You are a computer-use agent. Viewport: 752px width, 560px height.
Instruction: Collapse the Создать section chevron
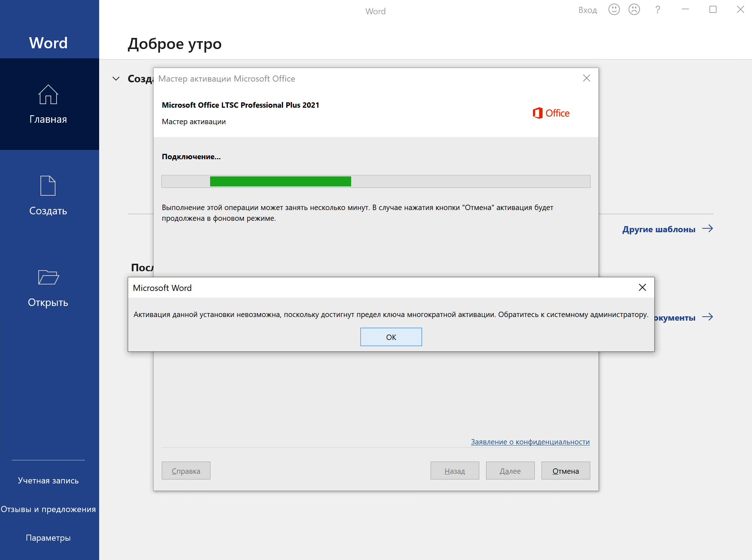pos(116,78)
